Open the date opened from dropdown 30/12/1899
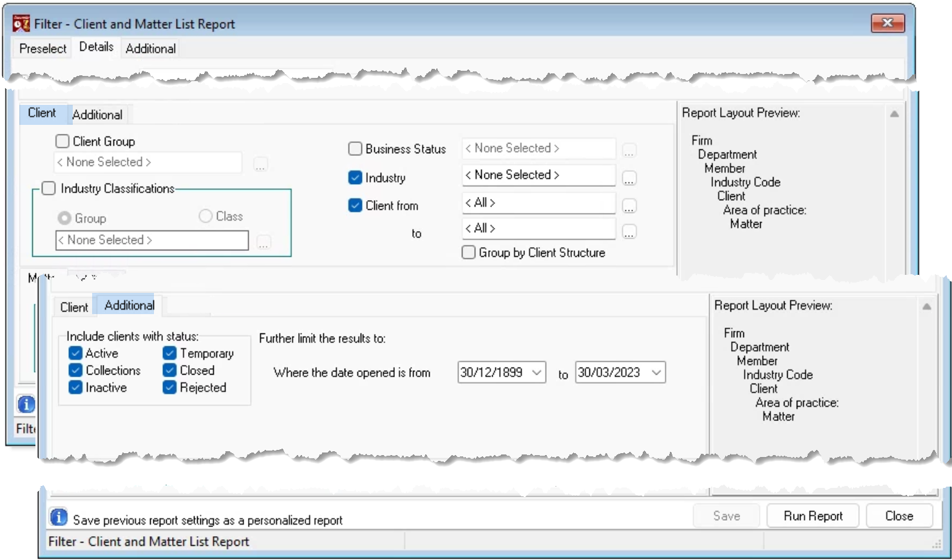The image size is (952, 560). coord(537,373)
